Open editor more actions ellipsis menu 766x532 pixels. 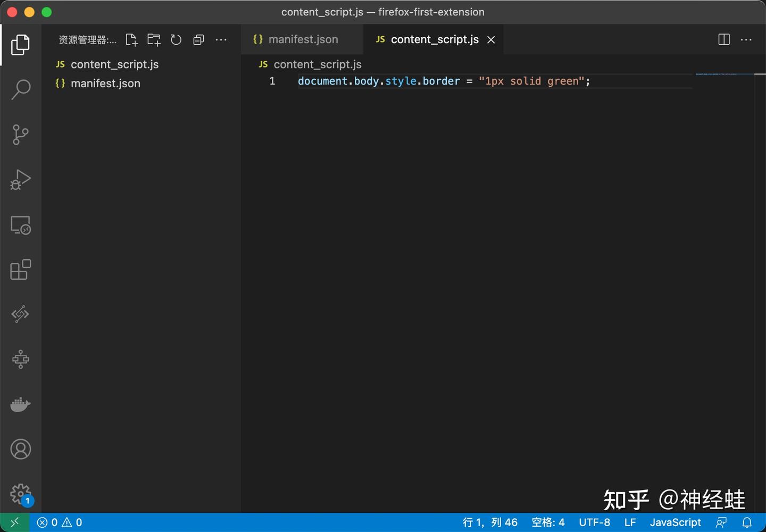click(746, 39)
